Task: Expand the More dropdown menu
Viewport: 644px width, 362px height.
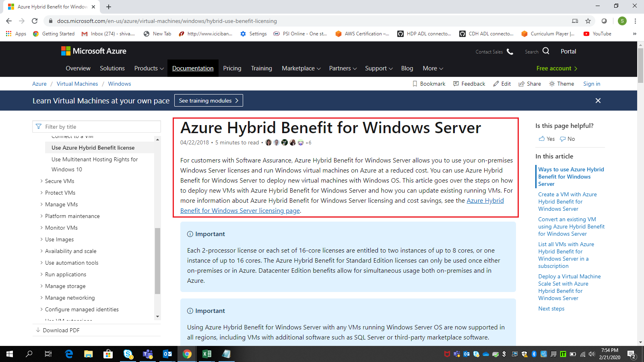Action: [x=433, y=68]
